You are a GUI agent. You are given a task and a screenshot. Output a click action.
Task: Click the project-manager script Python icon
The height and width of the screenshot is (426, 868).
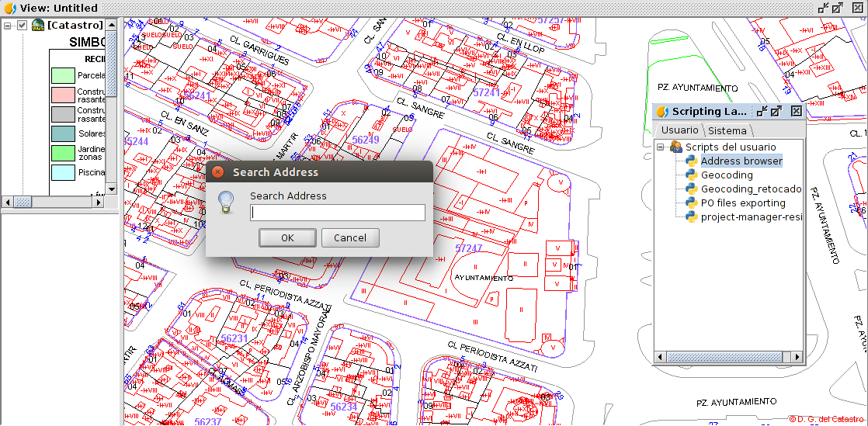pos(691,217)
